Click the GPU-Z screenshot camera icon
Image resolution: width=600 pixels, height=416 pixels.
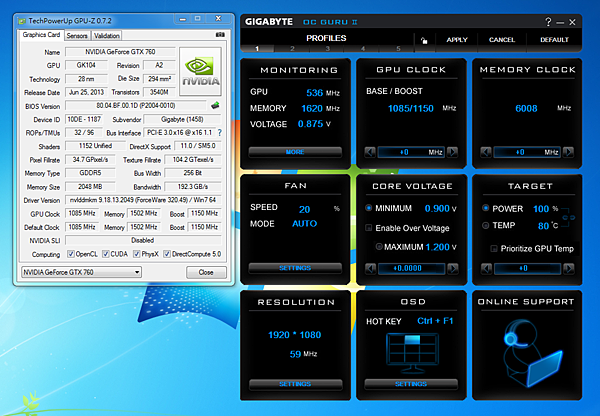point(220,34)
